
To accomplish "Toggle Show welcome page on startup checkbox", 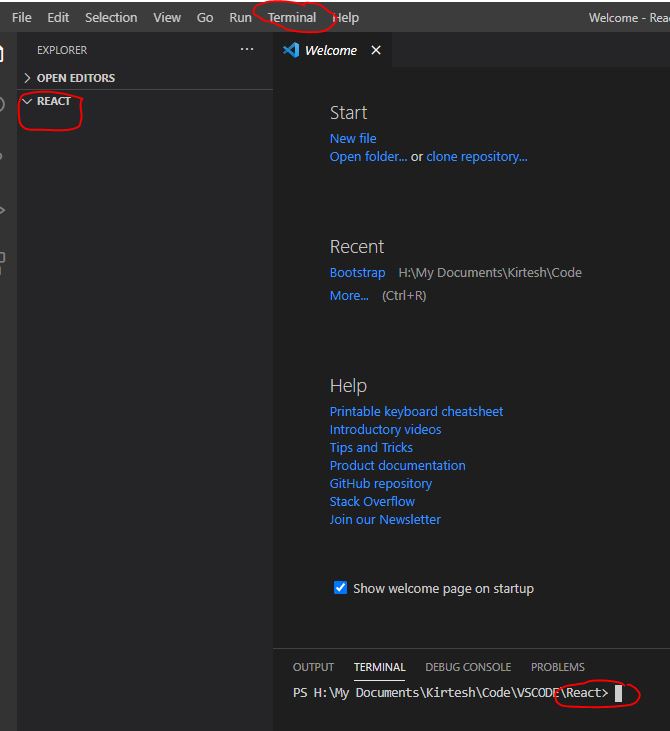I will pyautogui.click(x=340, y=588).
